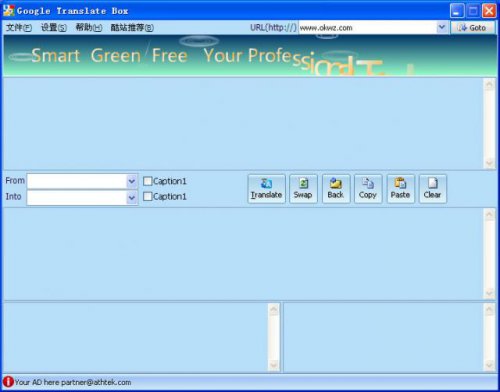
Task: Click the URL field showing www.okwz.com
Action: point(367,28)
